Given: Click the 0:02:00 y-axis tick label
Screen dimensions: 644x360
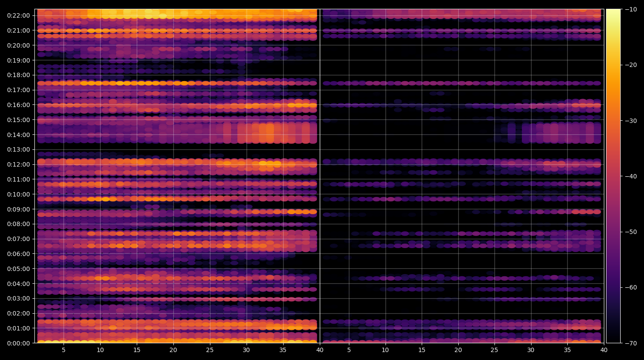Looking at the screenshot, I should point(19,313).
